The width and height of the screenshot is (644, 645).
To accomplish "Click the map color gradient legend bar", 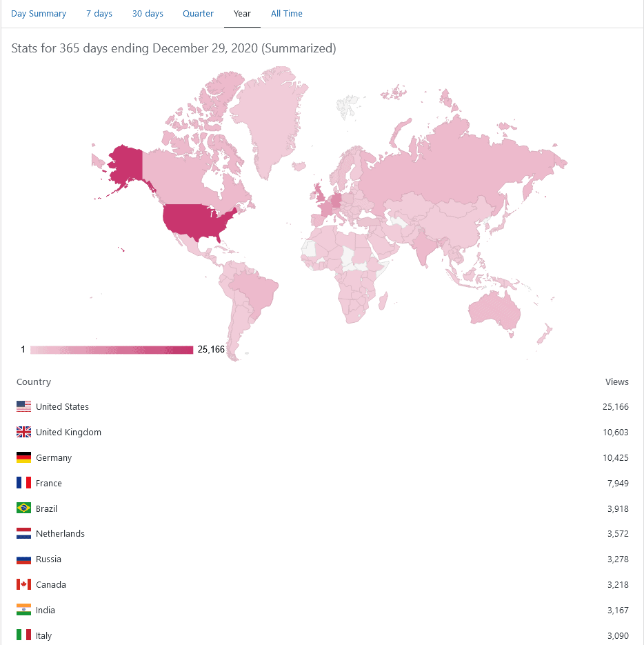I will (112, 350).
